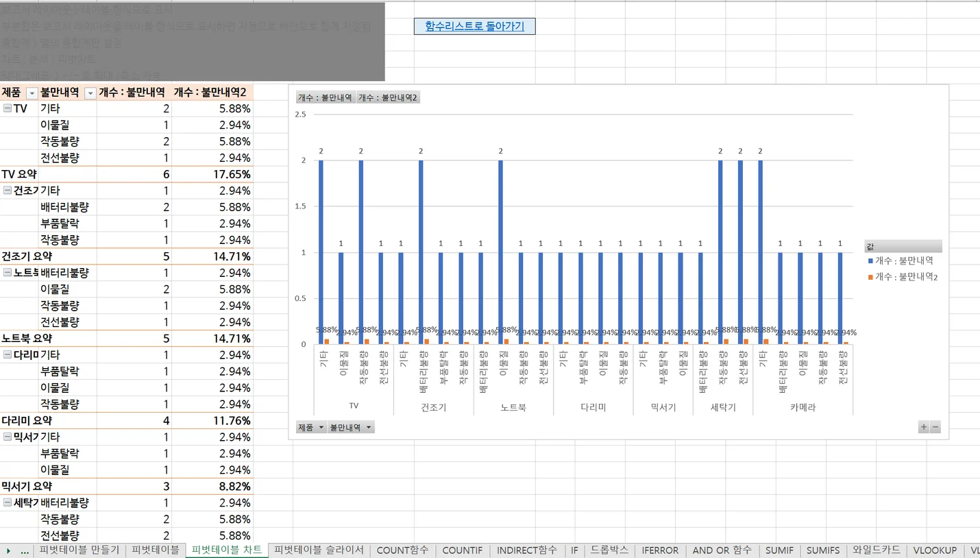Open the 제품 filter dropdown in pivot header
This screenshot has width=980, height=558.
32,93
